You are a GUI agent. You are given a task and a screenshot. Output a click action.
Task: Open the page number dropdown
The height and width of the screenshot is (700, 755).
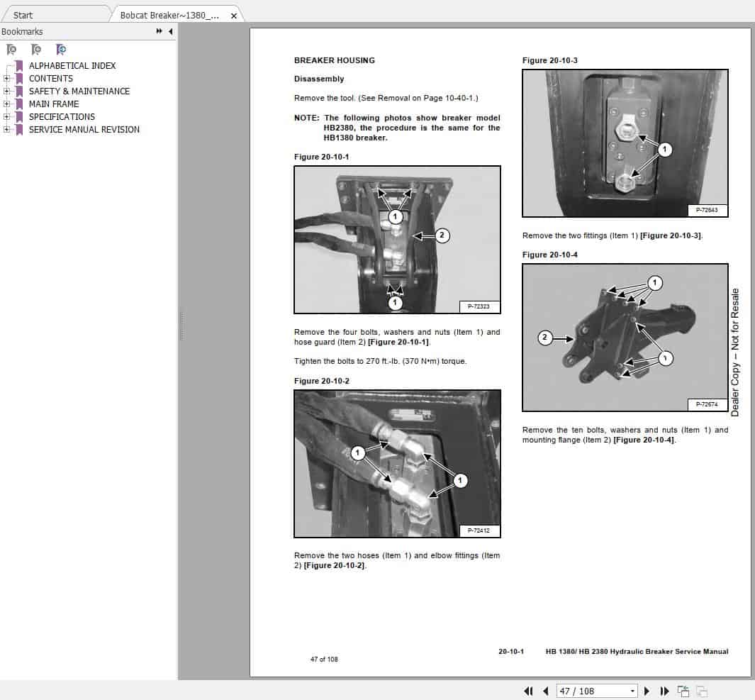click(632, 690)
